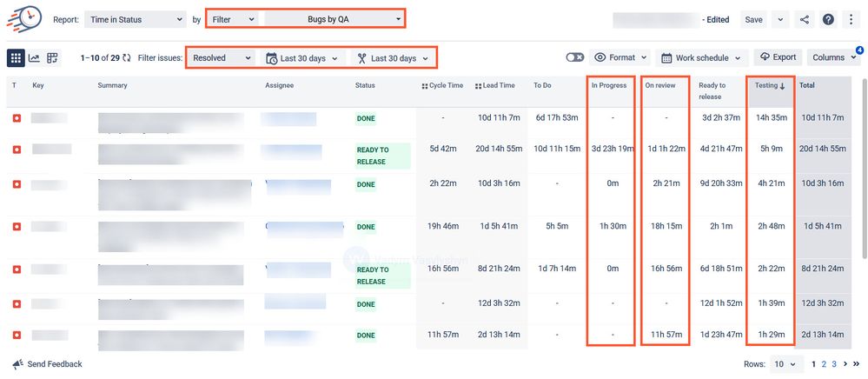This screenshot has height=379, width=868.
Task: Click the 3d 23h 19m In Progress cell
Action: click(x=613, y=149)
